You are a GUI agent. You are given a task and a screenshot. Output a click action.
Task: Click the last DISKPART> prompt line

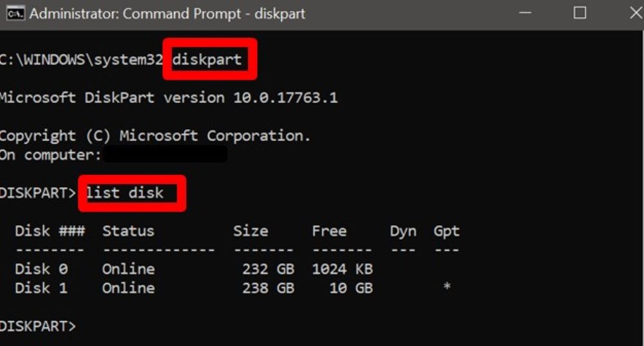[38, 325]
